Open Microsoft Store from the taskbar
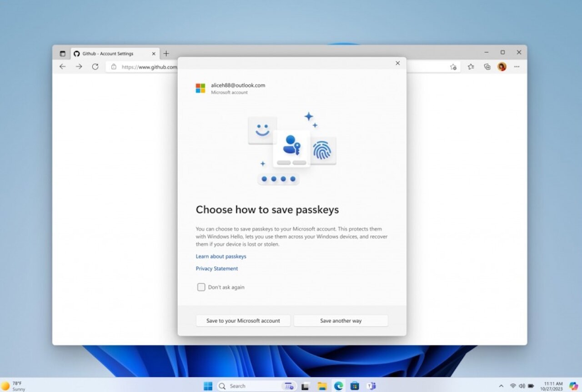Image resolution: width=582 pixels, height=392 pixels. (x=355, y=386)
